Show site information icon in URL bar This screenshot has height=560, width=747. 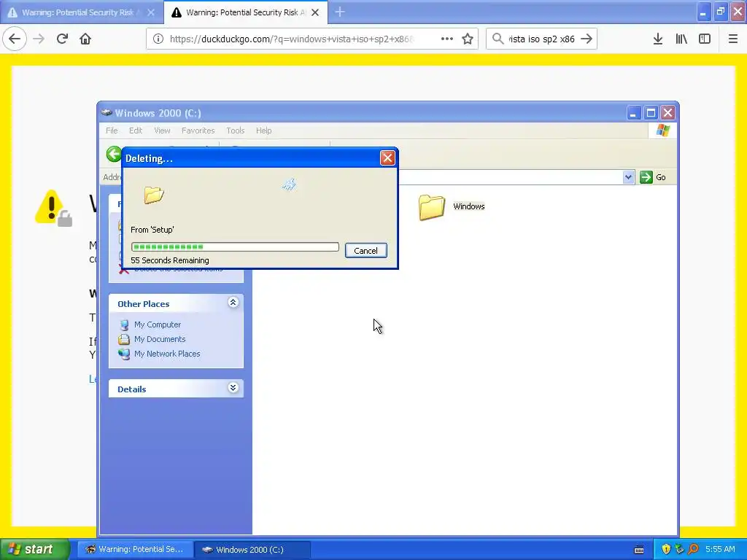click(158, 39)
